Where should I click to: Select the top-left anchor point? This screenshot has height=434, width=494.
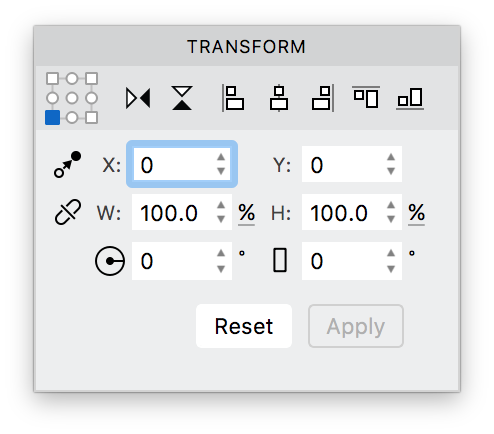click(x=53, y=79)
